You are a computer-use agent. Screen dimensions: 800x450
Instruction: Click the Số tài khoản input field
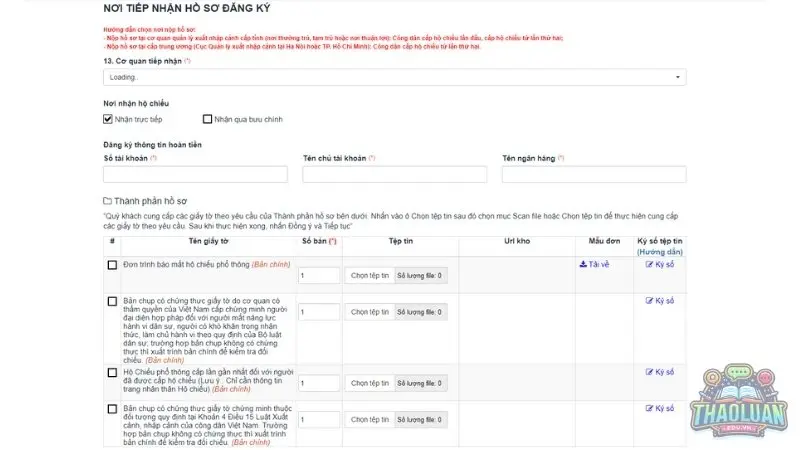[195, 174]
